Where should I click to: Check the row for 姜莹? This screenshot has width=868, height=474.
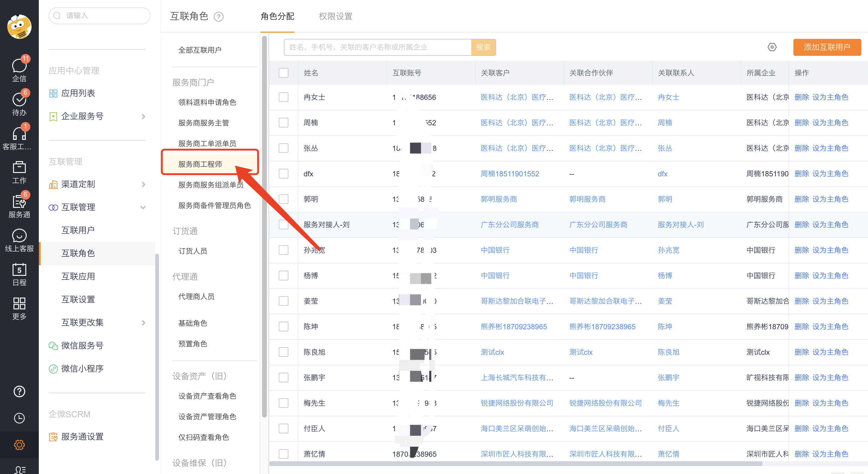click(x=283, y=301)
